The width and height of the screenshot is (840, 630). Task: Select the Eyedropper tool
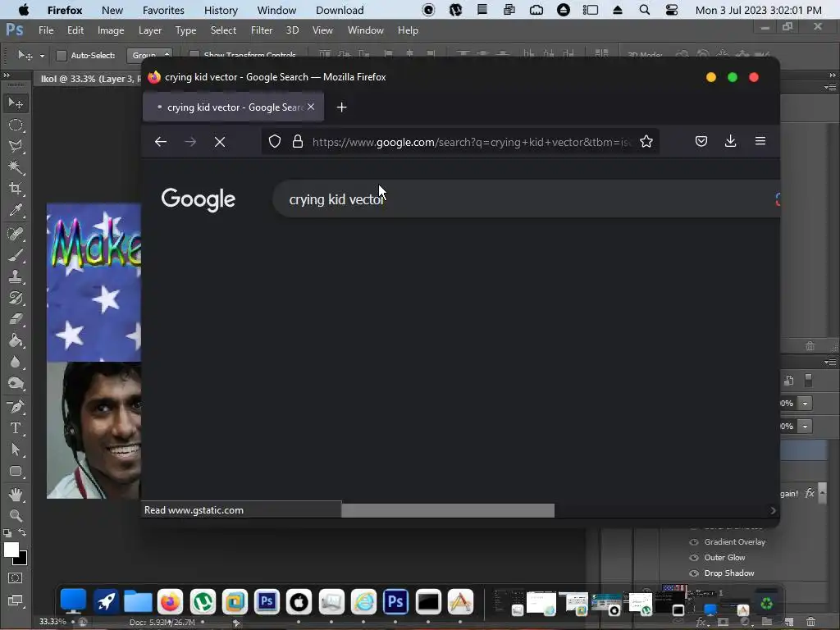pos(16,209)
